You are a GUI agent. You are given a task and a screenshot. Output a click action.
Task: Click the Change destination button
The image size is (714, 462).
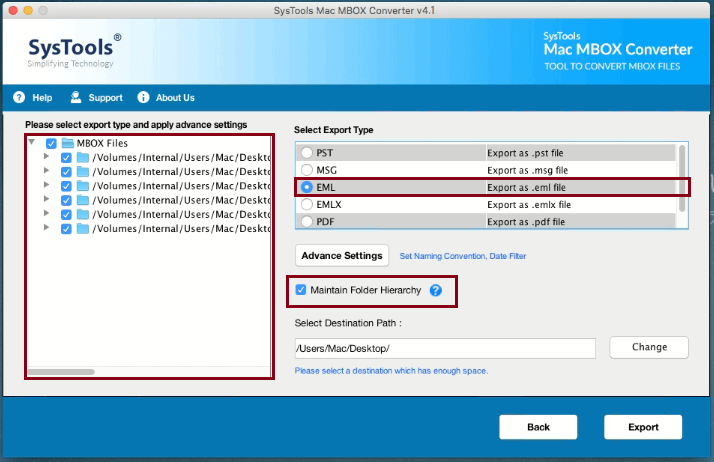(649, 347)
